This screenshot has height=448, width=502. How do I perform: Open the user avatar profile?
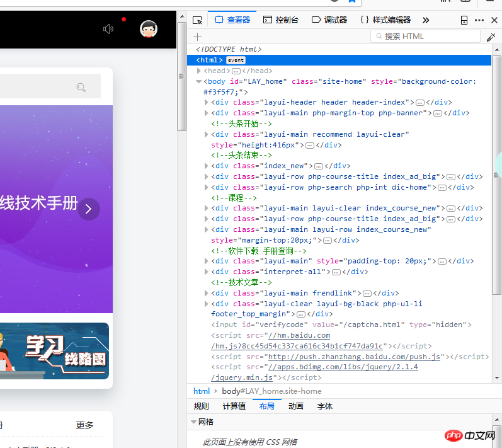pyautogui.click(x=149, y=29)
